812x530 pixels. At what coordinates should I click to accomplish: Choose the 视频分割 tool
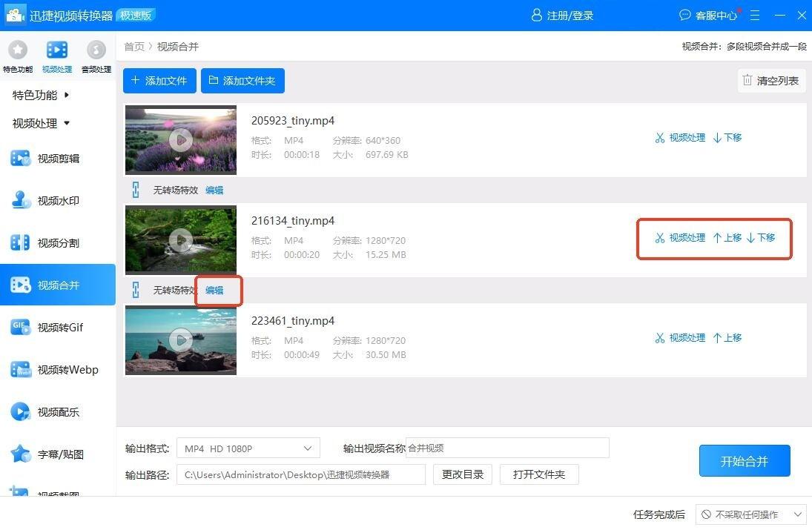tap(58, 242)
